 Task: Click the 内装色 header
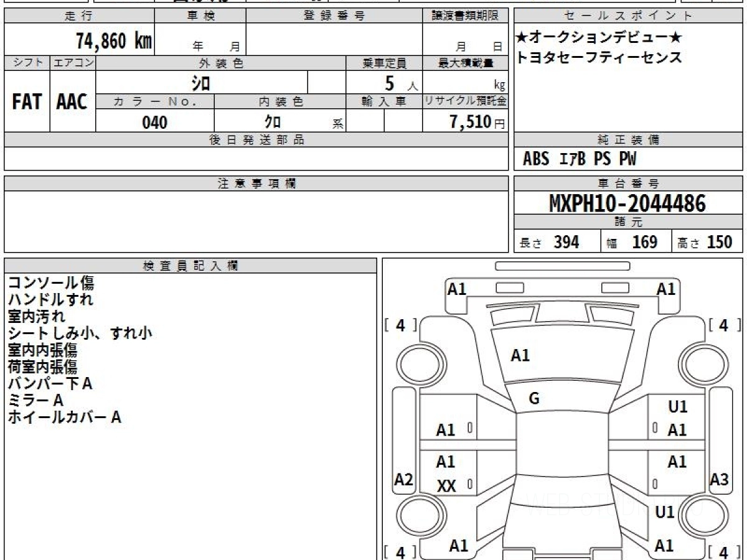280,102
